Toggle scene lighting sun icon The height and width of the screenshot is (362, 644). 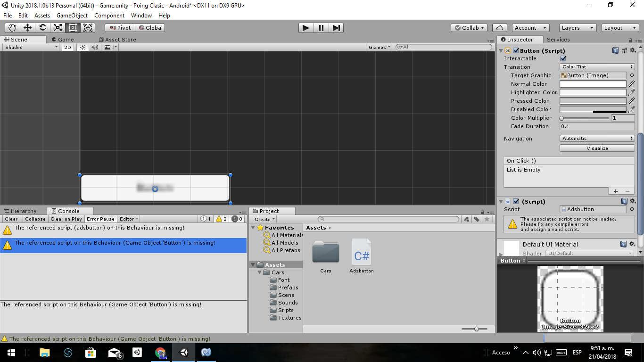click(x=83, y=47)
